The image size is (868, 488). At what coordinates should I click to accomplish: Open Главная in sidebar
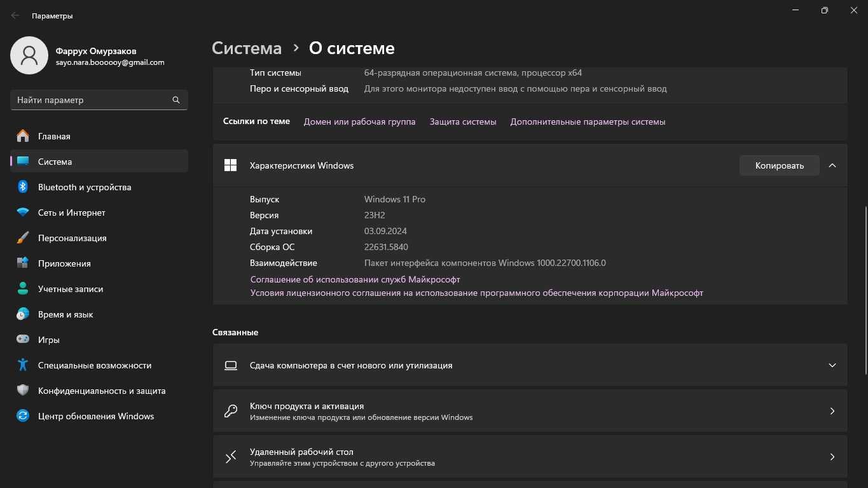99,136
